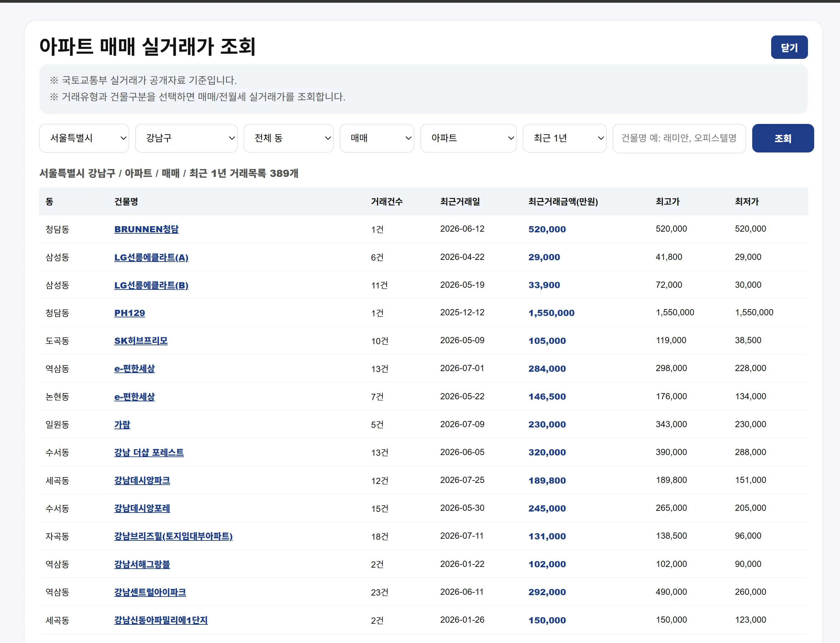Screen dimensions: 840x643
Task: Click the 131,000 recent price
Action: [547, 536]
